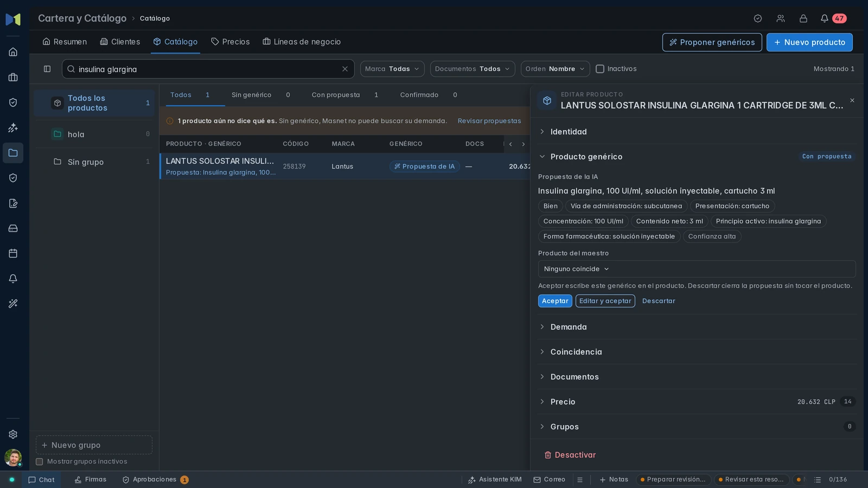The width and height of the screenshot is (868, 488).
Task: Click the search field with insulina glargina
Action: (208, 69)
